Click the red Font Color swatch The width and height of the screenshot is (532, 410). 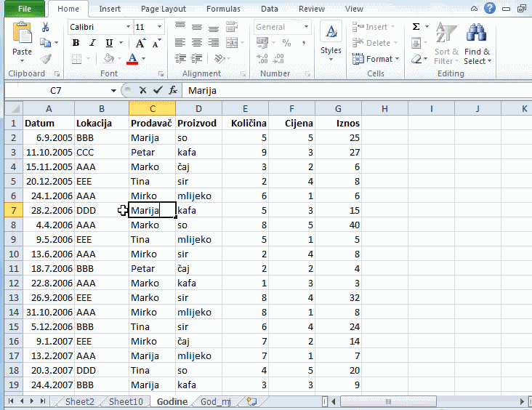click(132, 60)
